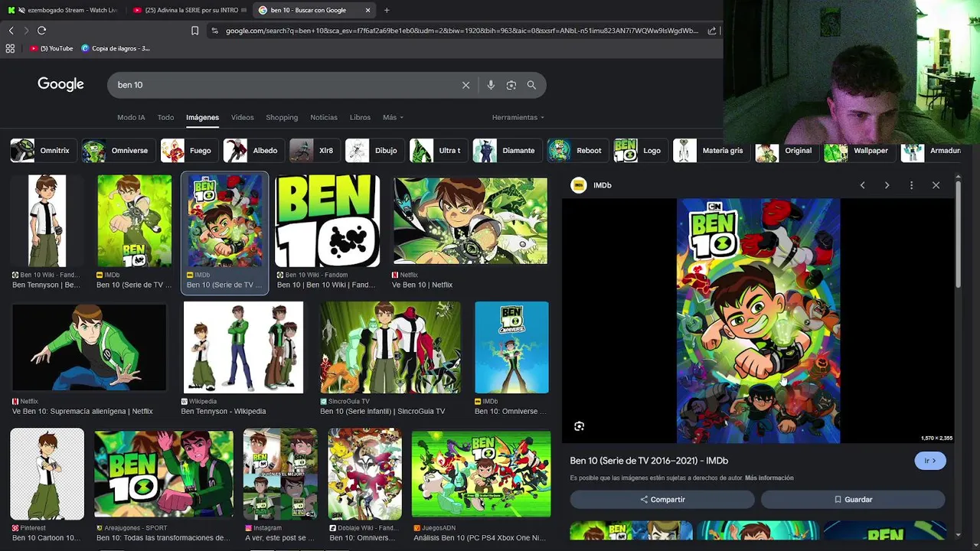Click the Ir button to visit IMDb
980x551 pixels.
(930, 461)
